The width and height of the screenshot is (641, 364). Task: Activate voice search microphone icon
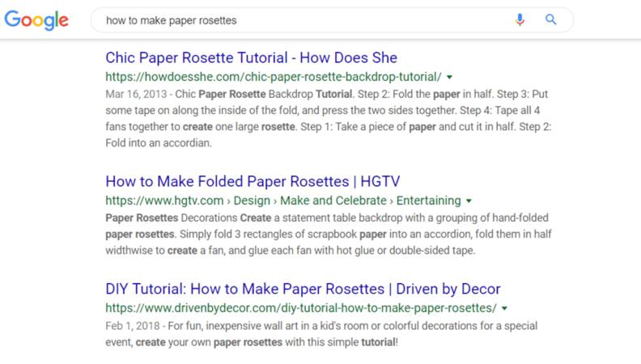tap(520, 20)
